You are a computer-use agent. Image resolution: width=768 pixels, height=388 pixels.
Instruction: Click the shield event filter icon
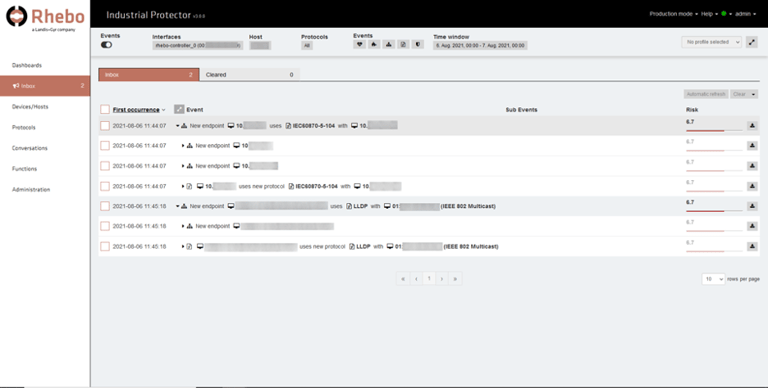pyautogui.click(x=417, y=45)
